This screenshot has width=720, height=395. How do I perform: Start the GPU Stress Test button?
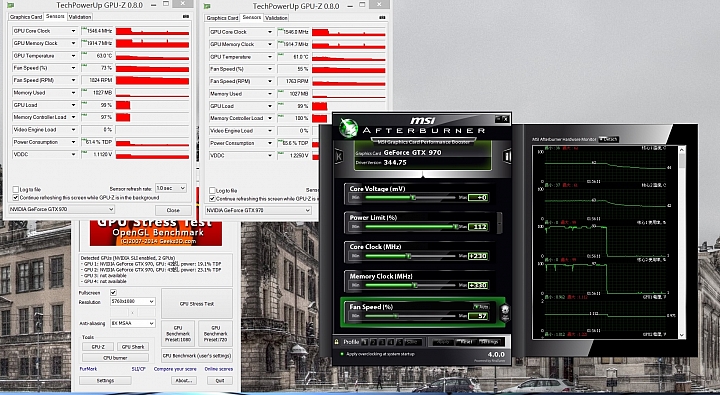click(197, 304)
